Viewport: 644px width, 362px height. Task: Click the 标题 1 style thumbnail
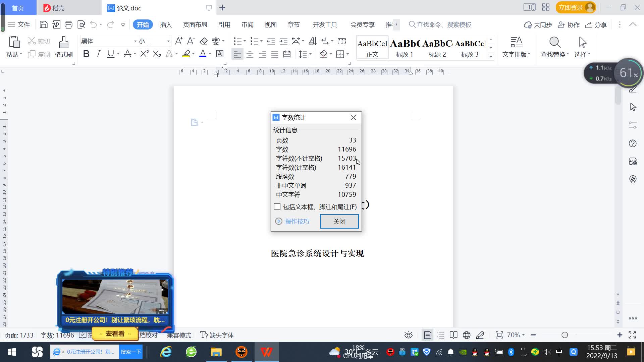tap(405, 48)
